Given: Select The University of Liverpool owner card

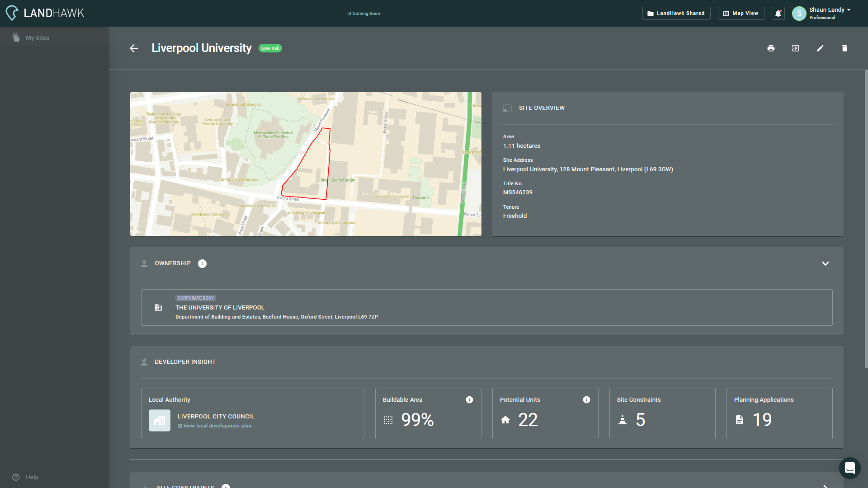Looking at the screenshot, I should [486, 307].
